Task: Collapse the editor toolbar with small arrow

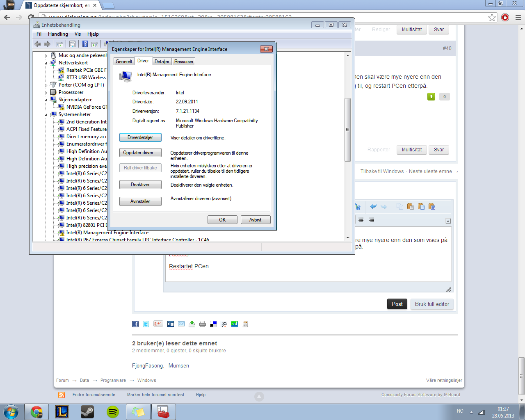Action: [x=448, y=221]
